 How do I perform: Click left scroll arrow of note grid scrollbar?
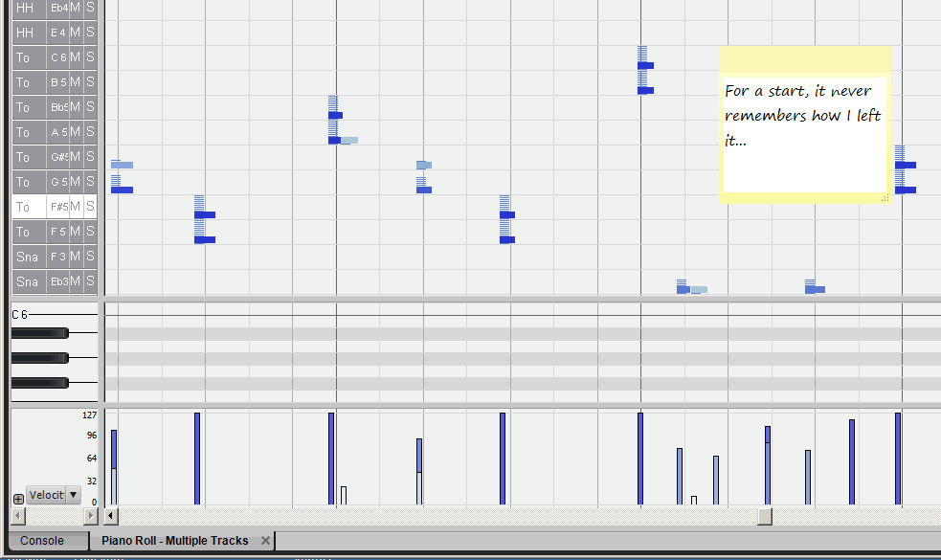[111, 516]
